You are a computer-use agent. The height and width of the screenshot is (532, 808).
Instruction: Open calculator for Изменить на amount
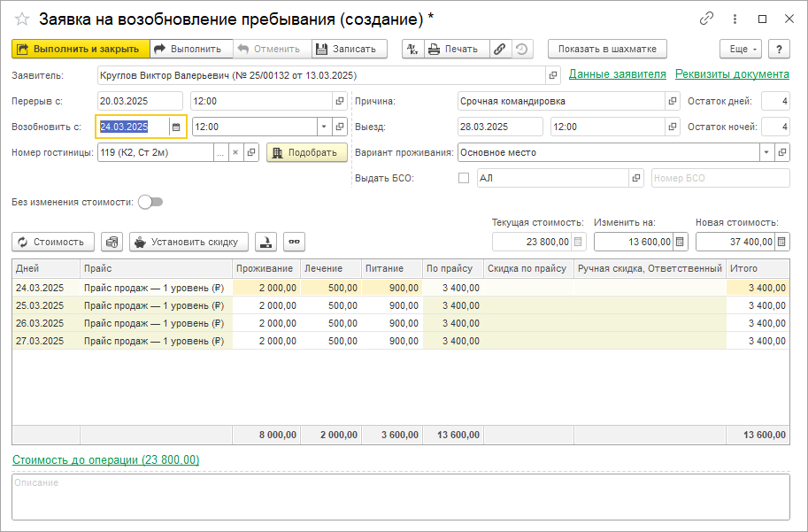pyautogui.click(x=680, y=242)
